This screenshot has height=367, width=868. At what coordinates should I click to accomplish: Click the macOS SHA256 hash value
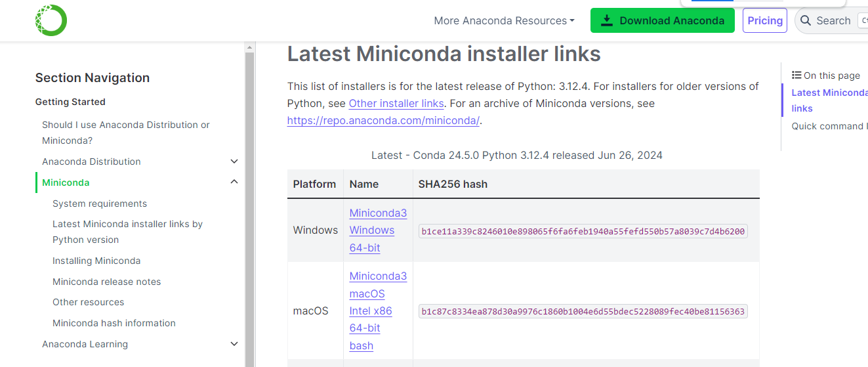583,311
